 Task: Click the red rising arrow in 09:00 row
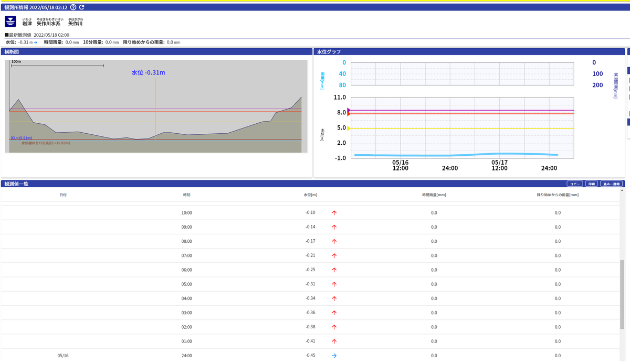pos(334,227)
